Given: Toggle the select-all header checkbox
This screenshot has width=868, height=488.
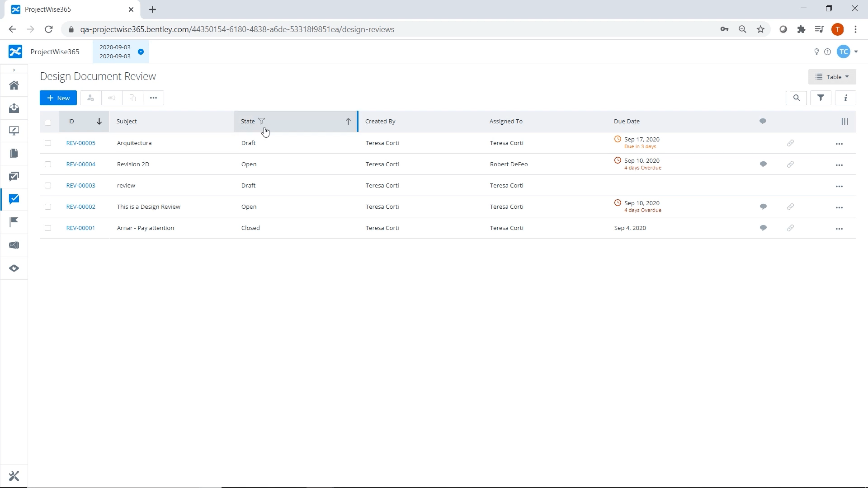Looking at the screenshot, I should click(x=48, y=122).
